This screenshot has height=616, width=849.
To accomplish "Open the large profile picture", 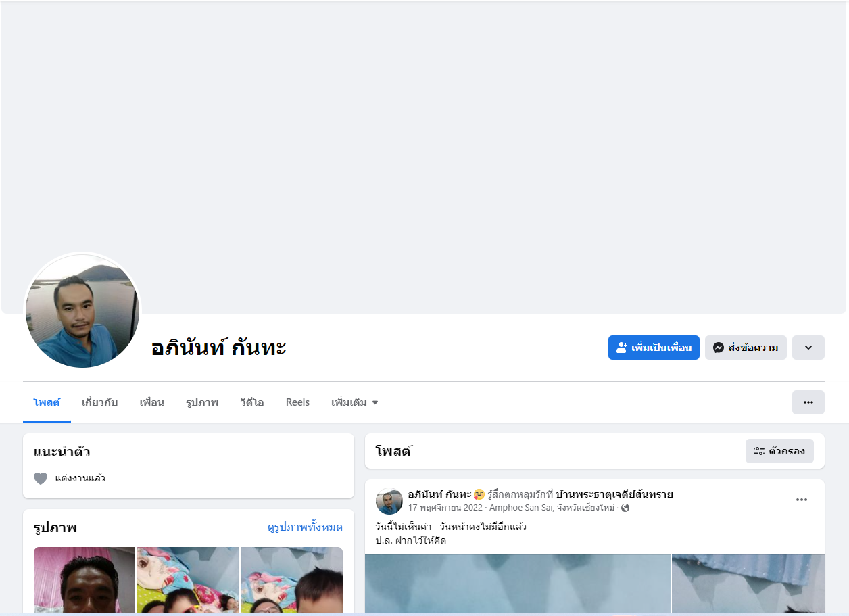I will pyautogui.click(x=82, y=311).
